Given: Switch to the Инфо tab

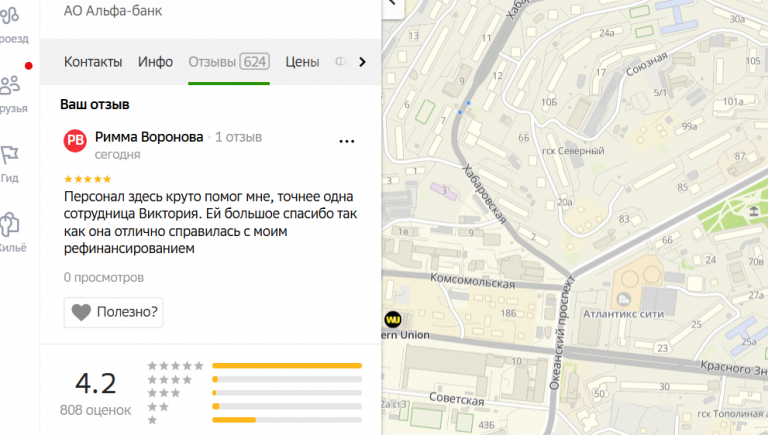Looking at the screenshot, I should coord(155,62).
